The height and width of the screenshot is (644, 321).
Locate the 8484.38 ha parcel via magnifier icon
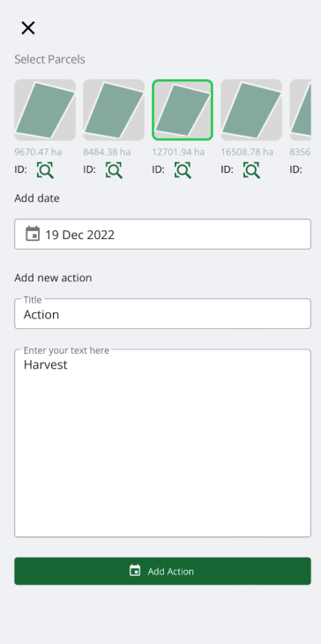tap(114, 169)
